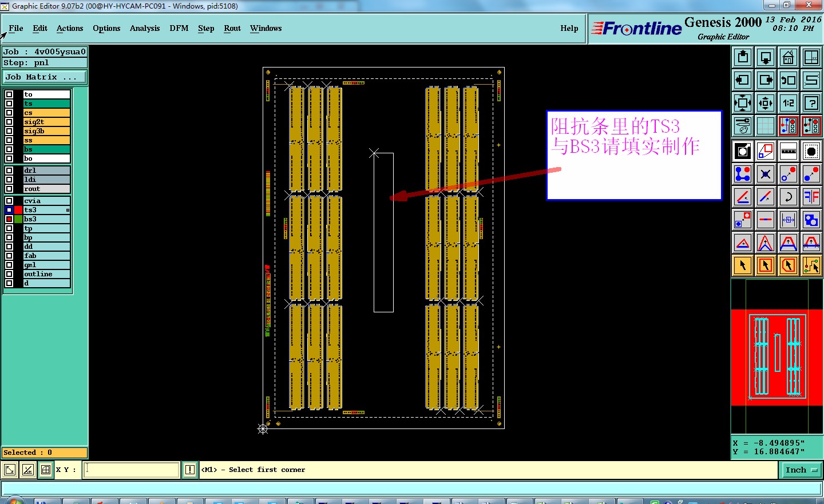This screenshot has height=504, width=824.
Task: Toggle the checkbox for layer sig2t
Action: tap(9, 122)
